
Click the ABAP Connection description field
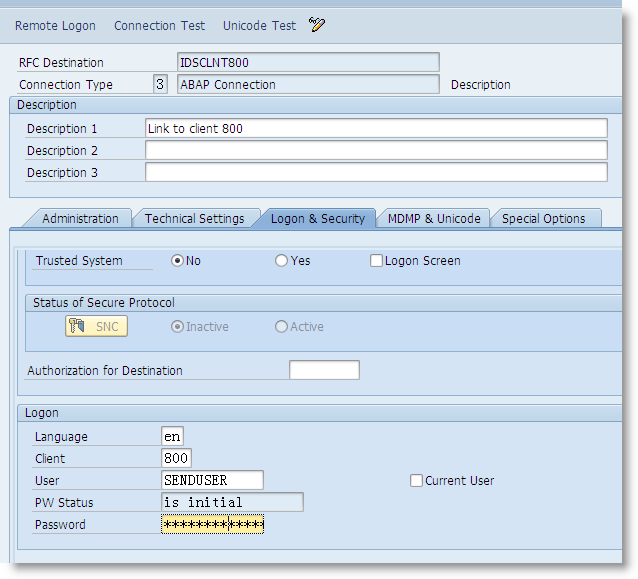tap(308, 84)
